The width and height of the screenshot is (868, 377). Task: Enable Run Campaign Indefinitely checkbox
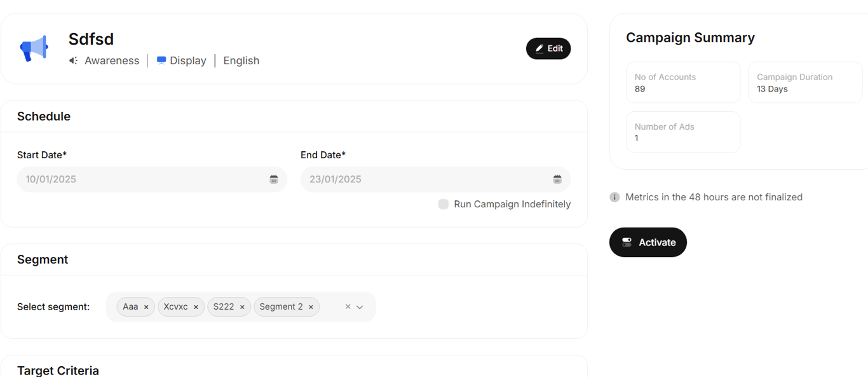point(444,204)
